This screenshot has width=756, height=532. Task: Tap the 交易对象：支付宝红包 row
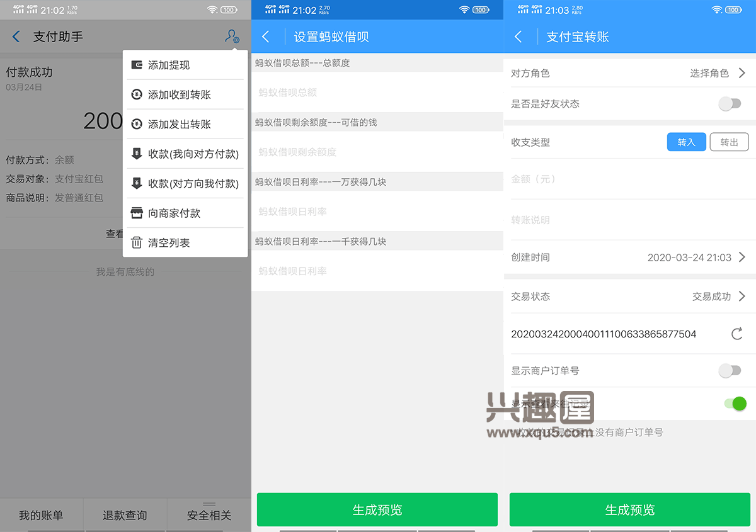tap(54, 179)
